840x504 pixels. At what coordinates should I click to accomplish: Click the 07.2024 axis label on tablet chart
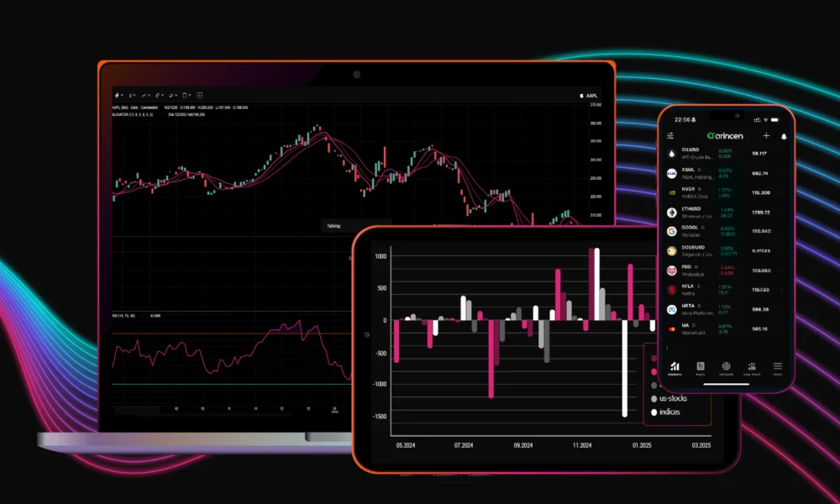(464, 445)
